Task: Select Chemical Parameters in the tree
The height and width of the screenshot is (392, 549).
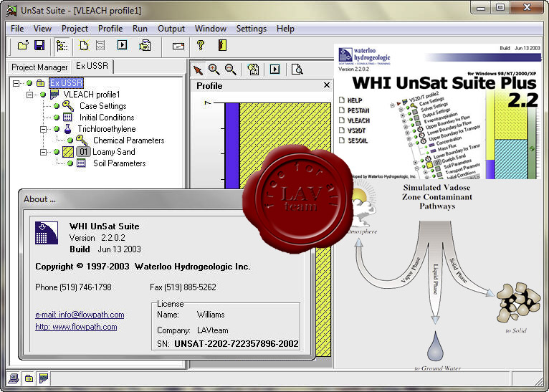Action: [x=128, y=140]
